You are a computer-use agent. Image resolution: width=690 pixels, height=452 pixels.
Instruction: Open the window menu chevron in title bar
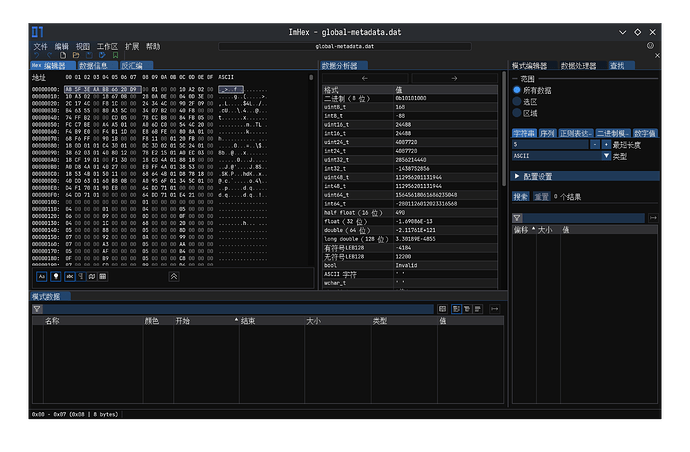(x=622, y=32)
